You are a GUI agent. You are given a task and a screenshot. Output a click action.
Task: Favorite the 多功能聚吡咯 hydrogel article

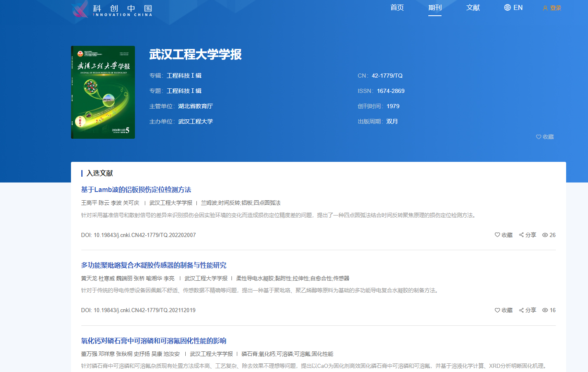(503, 310)
